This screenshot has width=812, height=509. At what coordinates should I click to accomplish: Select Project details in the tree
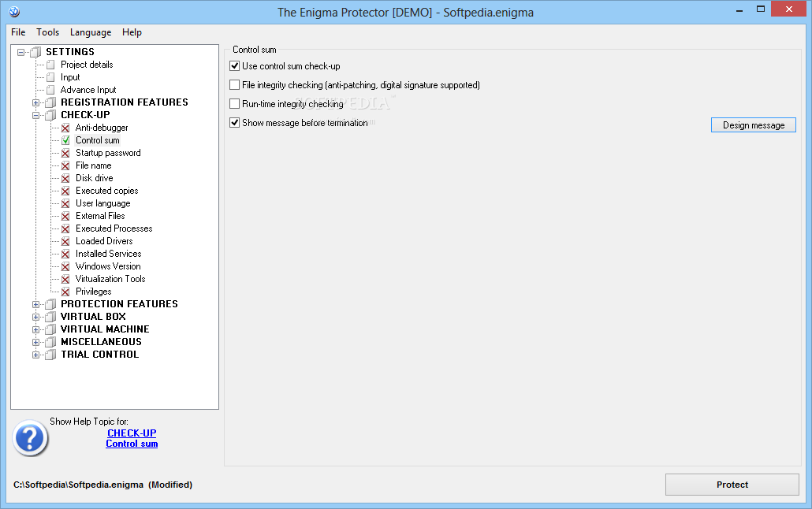(87, 64)
